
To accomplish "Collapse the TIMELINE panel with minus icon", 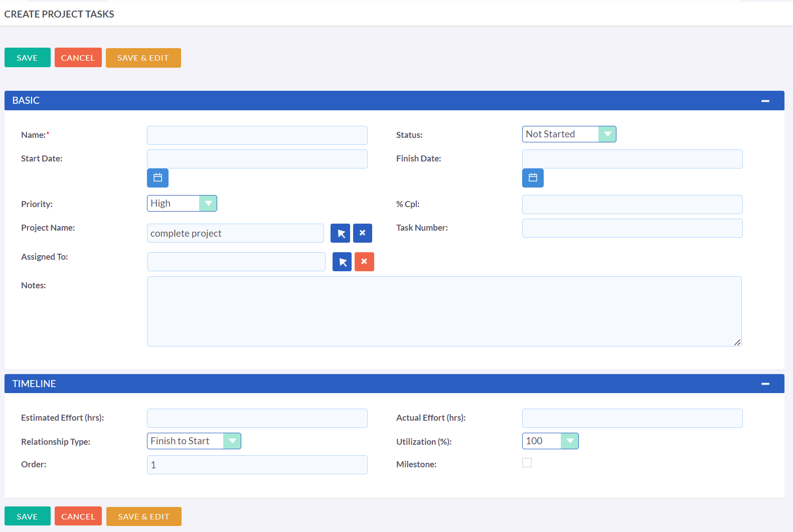I will tap(765, 384).
